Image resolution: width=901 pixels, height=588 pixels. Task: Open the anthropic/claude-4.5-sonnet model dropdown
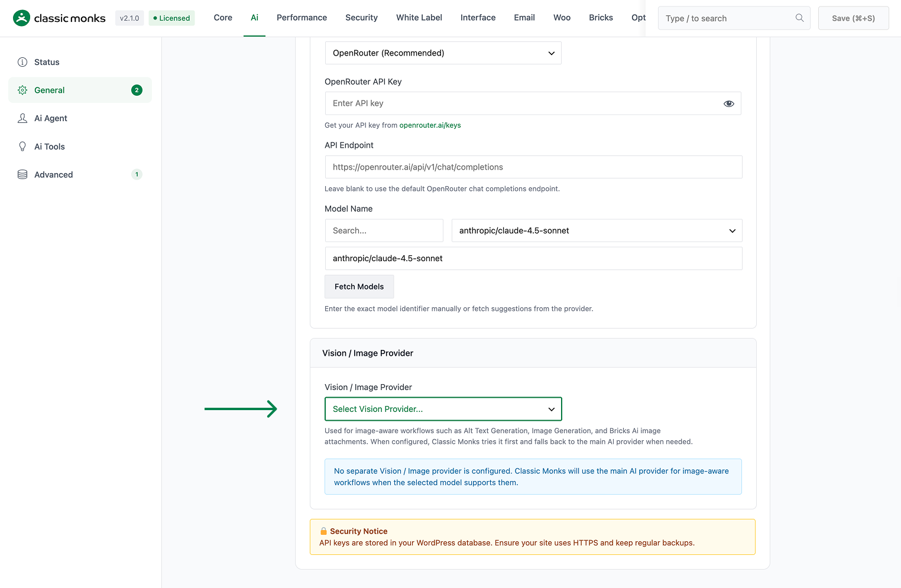(x=597, y=230)
